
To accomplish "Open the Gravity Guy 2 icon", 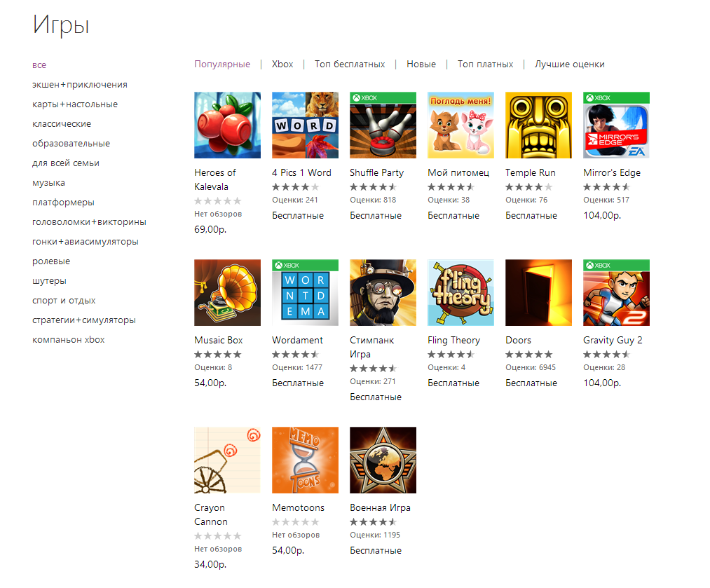I will point(616,292).
